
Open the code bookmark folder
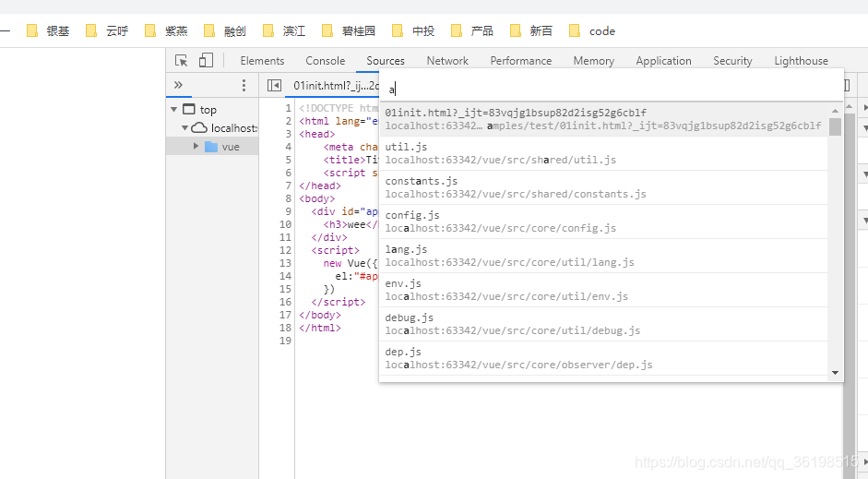pos(592,31)
